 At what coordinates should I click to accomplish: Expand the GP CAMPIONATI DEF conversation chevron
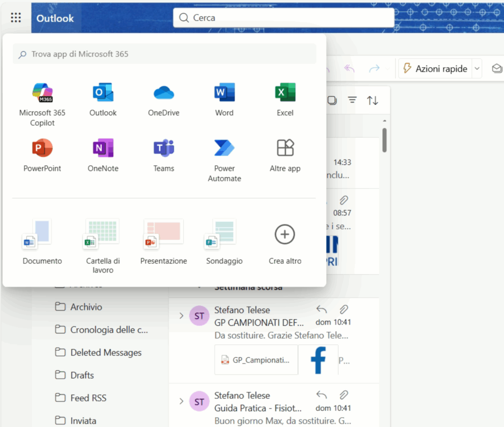click(x=181, y=316)
